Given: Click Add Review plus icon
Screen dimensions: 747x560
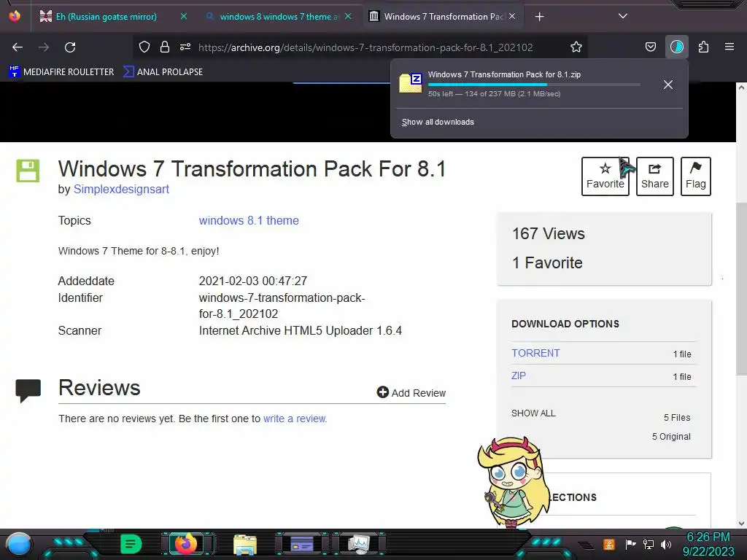Looking at the screenshot, I should (x=382, y=392).
